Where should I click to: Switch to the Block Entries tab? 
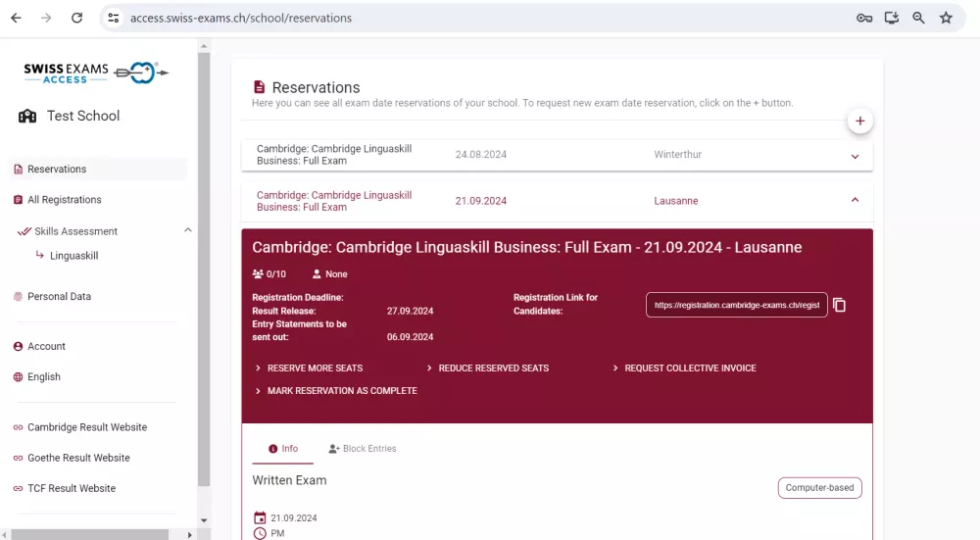pos(363,449)
